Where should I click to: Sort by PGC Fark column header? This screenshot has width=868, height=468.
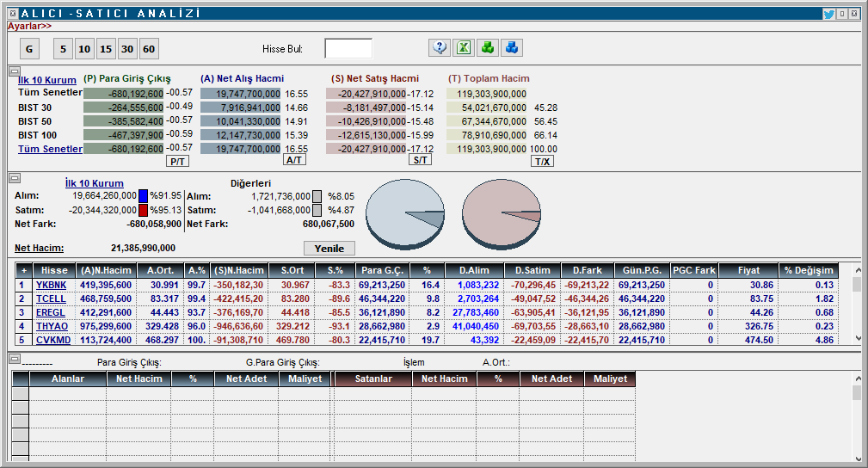pyautogui.click(x=694, y=270)
